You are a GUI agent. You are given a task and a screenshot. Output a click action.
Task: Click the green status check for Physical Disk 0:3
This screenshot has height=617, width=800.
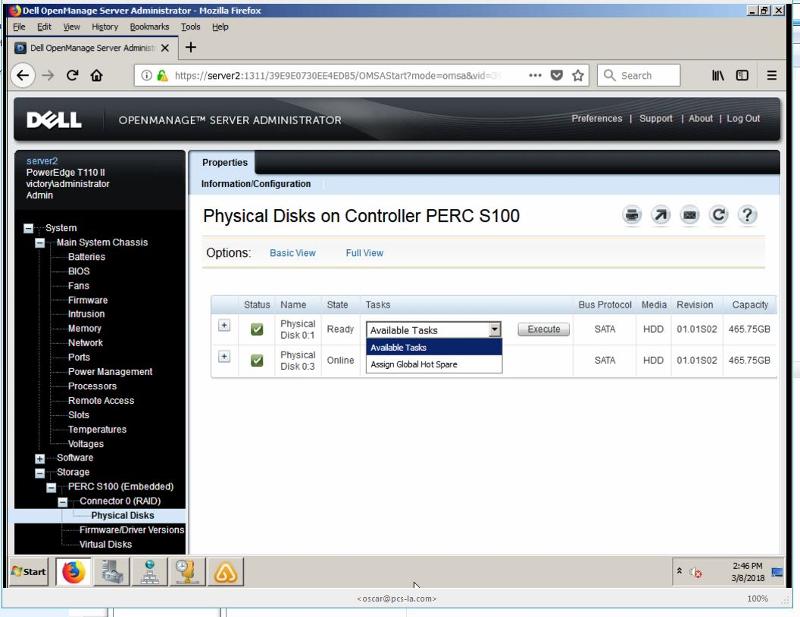tap(257, 361)
